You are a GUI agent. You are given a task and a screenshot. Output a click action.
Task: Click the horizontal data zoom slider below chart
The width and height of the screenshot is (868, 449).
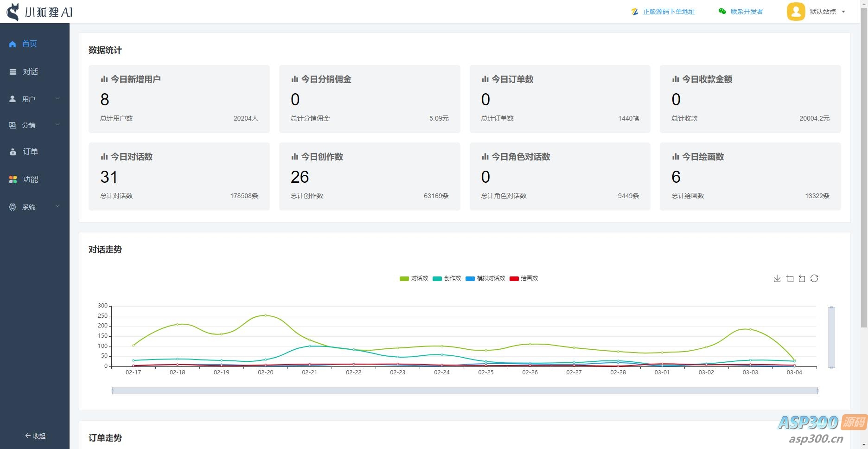click(x=465, y=391)
